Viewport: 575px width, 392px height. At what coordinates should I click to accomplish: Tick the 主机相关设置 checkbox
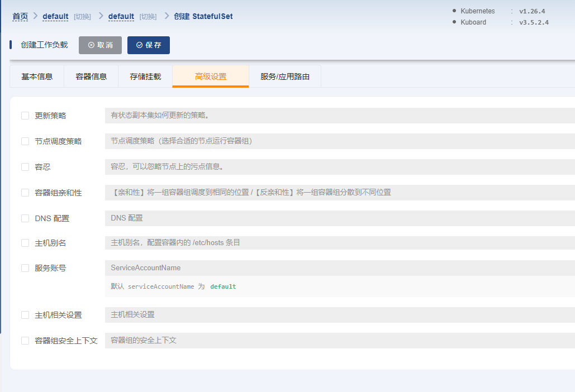coord(25,315)
